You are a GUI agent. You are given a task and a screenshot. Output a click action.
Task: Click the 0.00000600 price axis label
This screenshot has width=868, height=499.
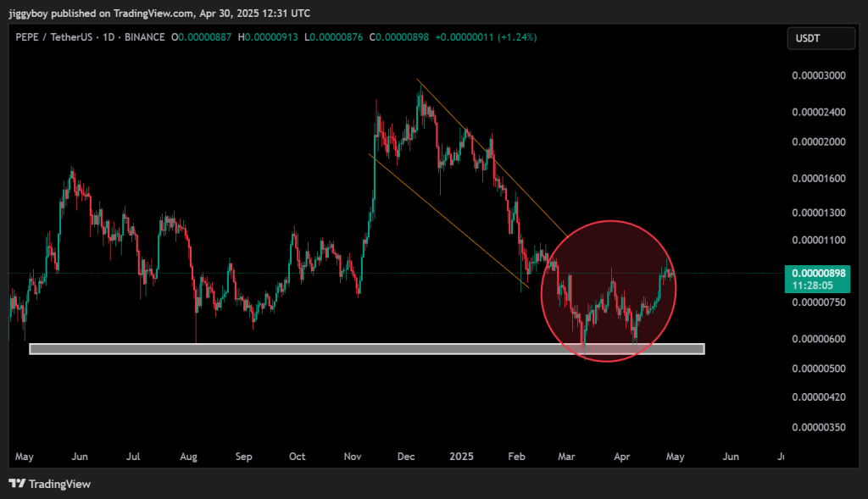[x=819, y=339]
